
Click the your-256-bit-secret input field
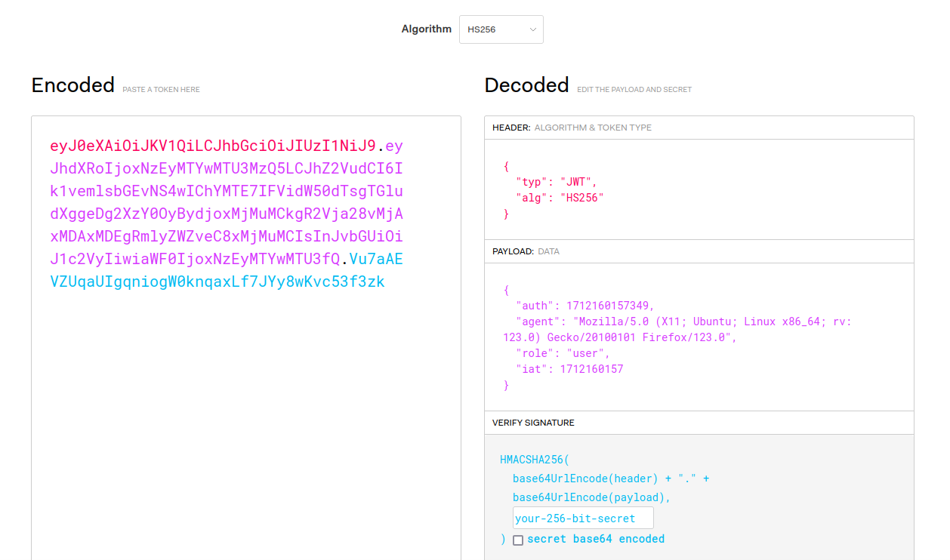(583, 518)
